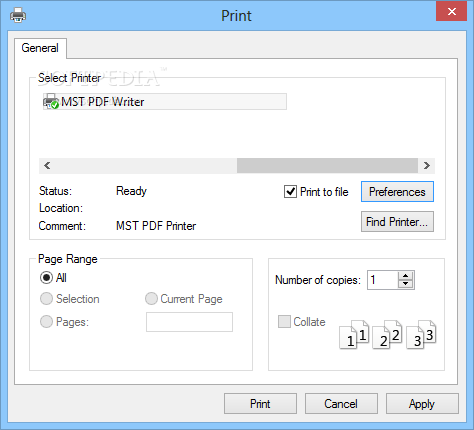Click the Print button
Viewport: 474px width, 430px height.
tap(260, 404)
